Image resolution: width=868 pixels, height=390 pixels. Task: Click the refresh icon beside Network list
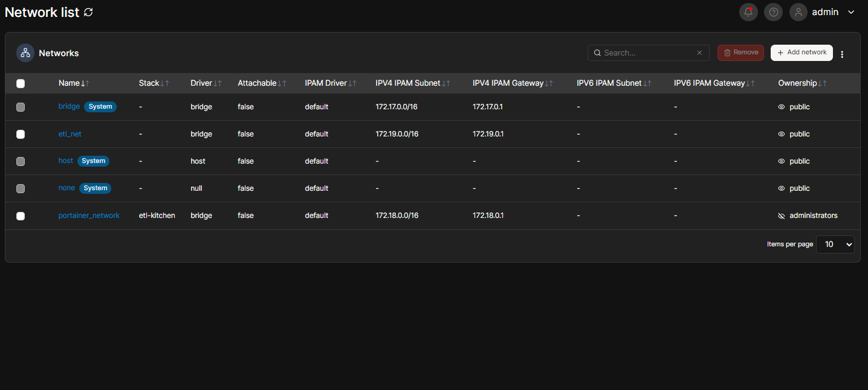pos(88,12)
